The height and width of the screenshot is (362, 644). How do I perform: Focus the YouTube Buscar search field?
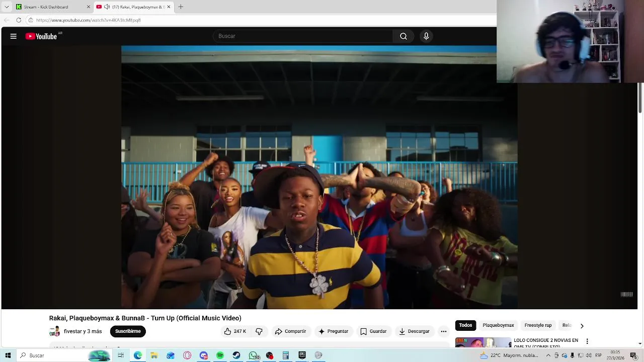point(303,36)
